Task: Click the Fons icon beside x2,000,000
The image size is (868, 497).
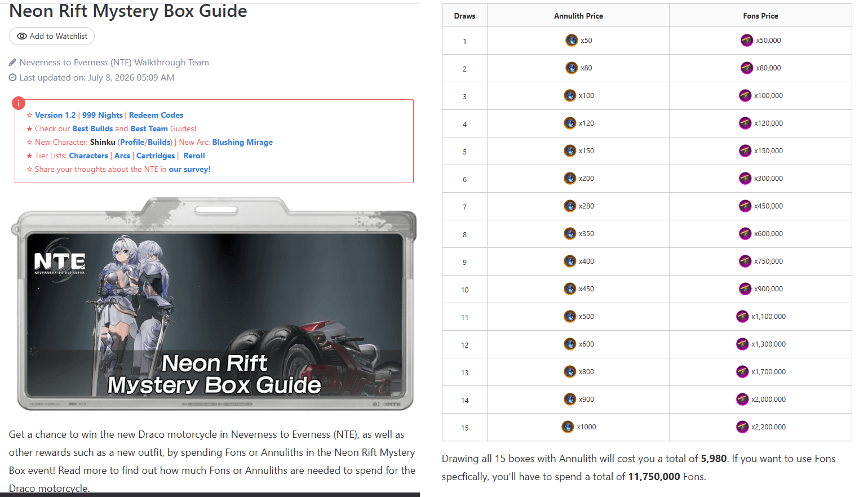Action: pos(742,399)
